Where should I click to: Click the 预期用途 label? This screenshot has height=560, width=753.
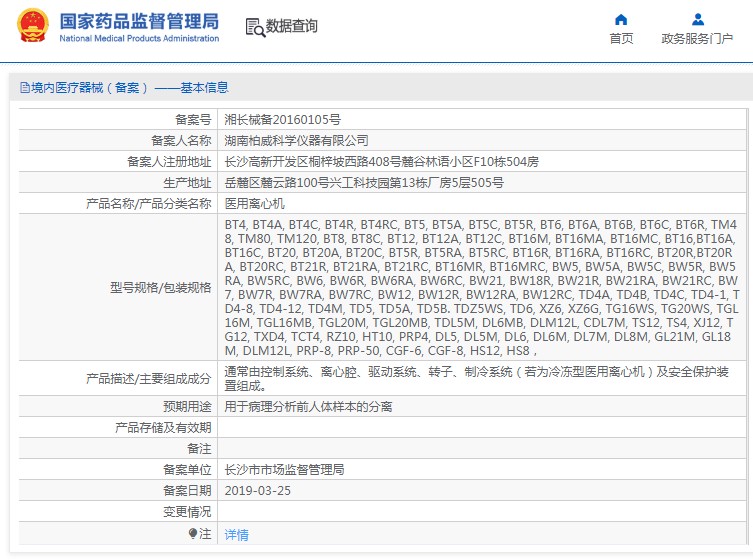click(187, 407)
